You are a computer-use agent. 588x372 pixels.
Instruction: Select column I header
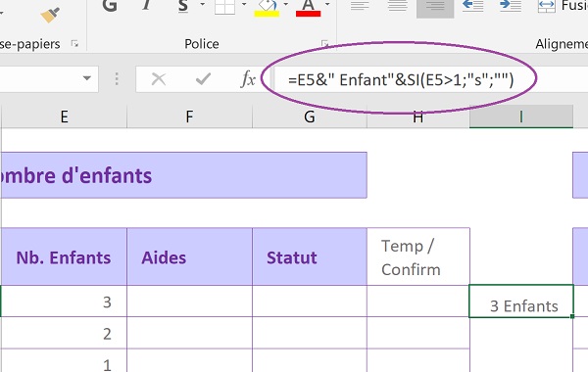521,116
